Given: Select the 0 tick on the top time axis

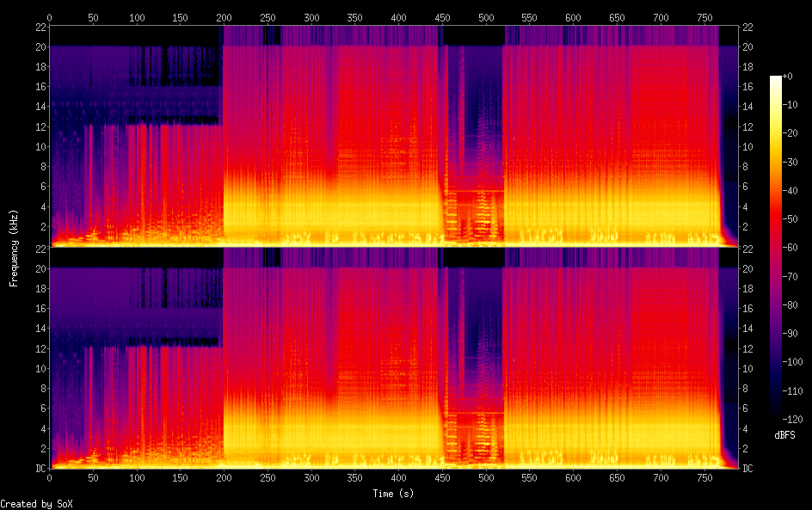Looking at the screenshot, I should [50, 17].
